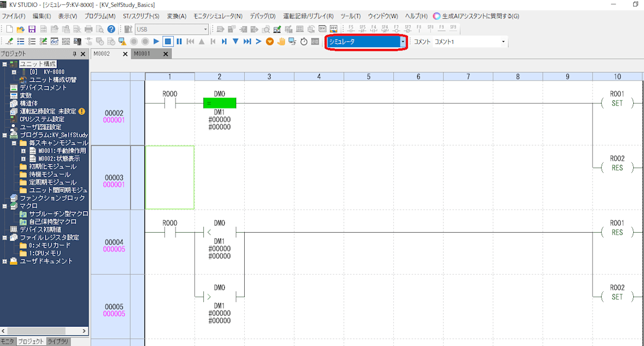644x346 pixels.
Task: Open the simulator mode dropdown
Action: coord(403,41)
